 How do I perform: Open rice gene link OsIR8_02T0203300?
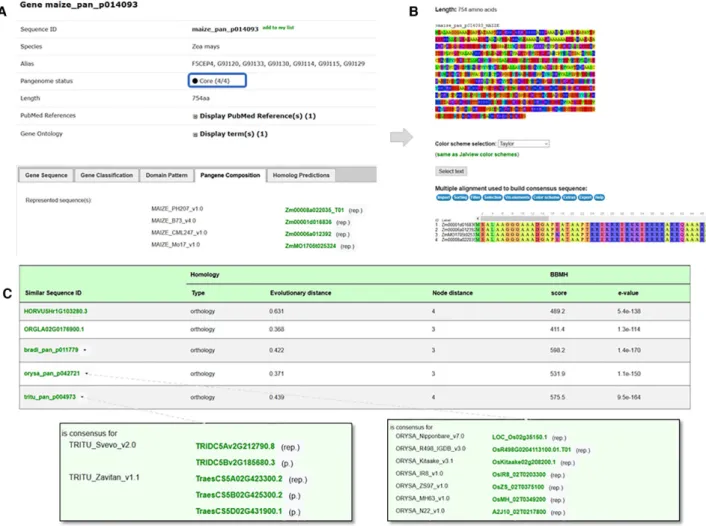click(x=519, y=475)
